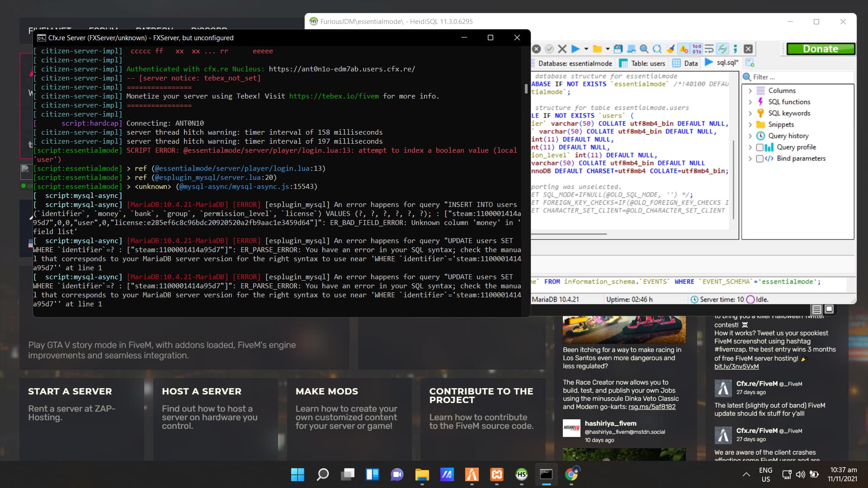Click the green Donate button in HeidiSQL

pos(821,49)
